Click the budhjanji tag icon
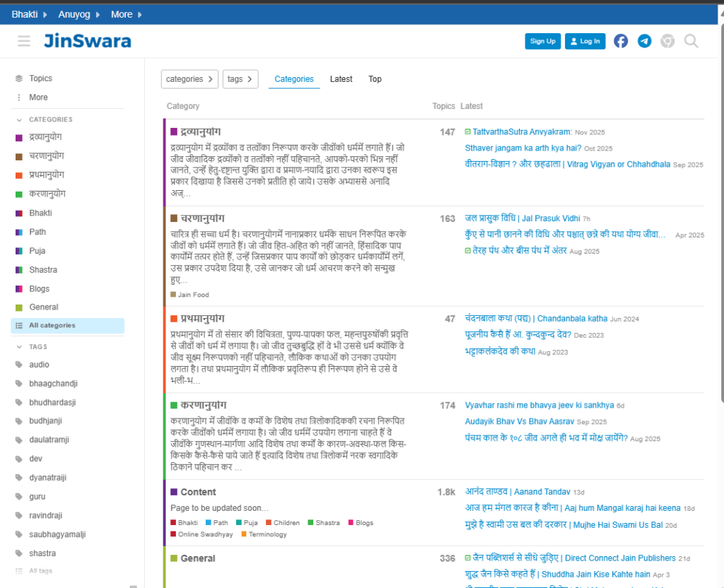This screenshot has height=588, width=724. (x=19, y=421)
